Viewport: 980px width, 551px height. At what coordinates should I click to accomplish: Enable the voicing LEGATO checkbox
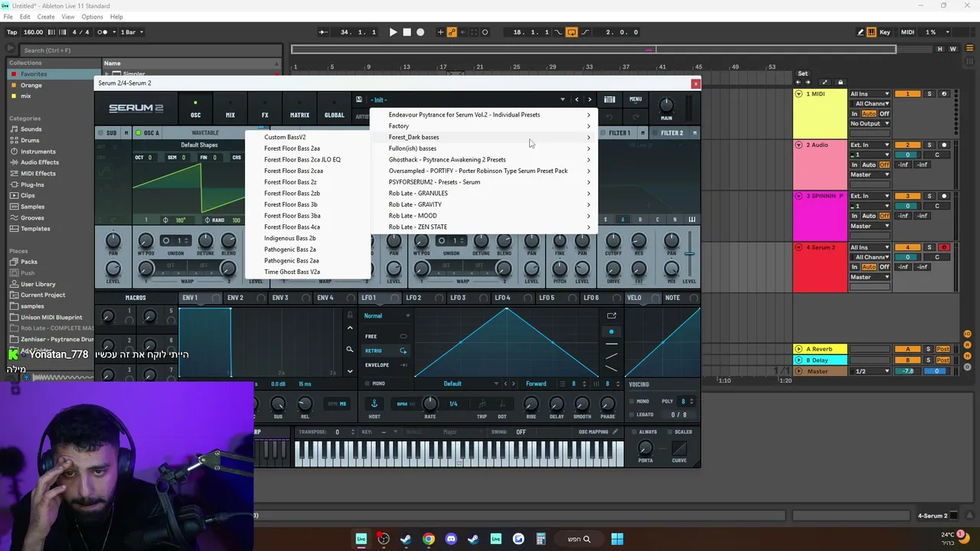pos(632,415)
